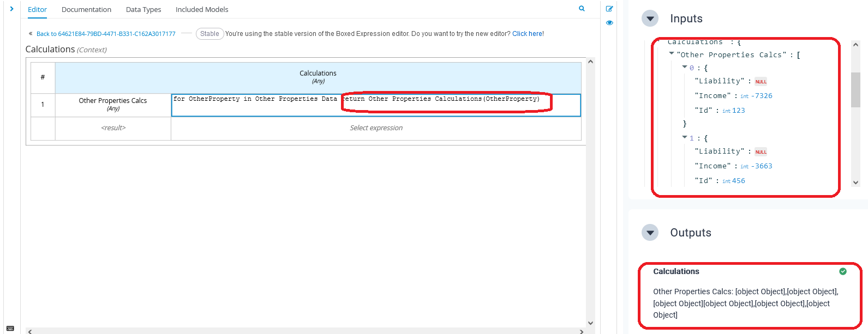Go to the Included Models tab
868x334 pixels.
pos(202,9)
